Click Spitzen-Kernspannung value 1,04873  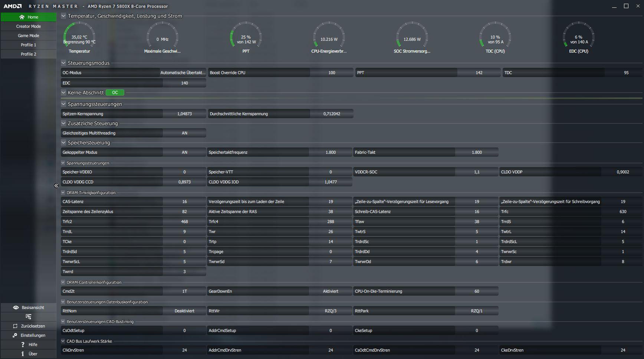tap(184, 114)
